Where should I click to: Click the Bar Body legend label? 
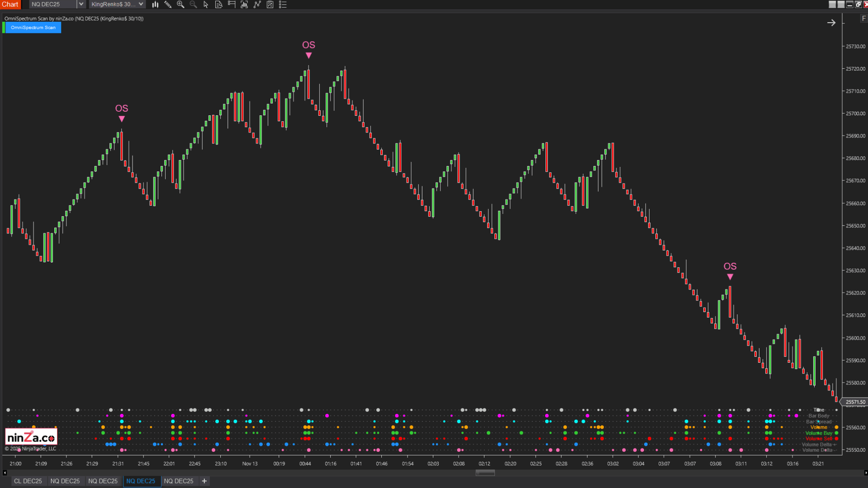(819, 416)
